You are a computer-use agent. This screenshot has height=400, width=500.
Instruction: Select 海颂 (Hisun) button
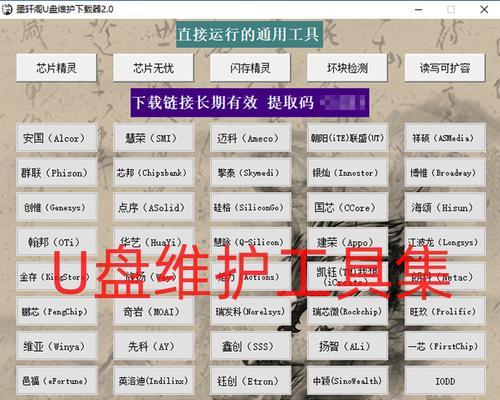coord(445,207)
